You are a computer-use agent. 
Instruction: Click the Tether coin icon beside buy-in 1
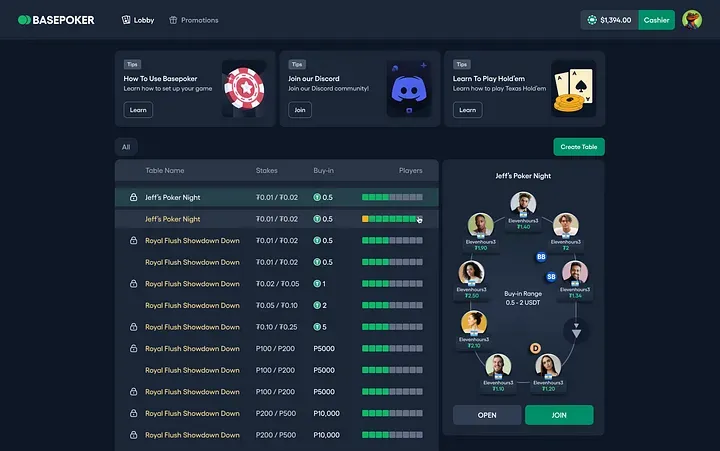(317, 284)
